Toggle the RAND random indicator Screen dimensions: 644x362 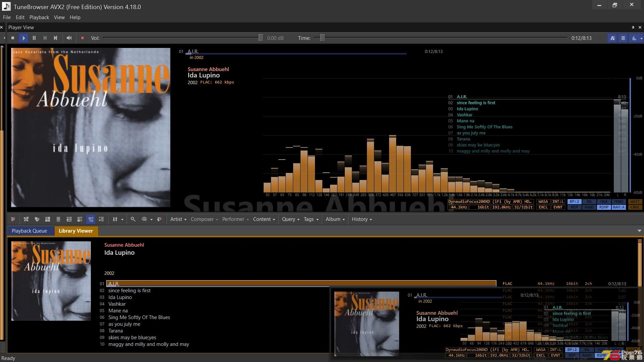pos(589,207)
